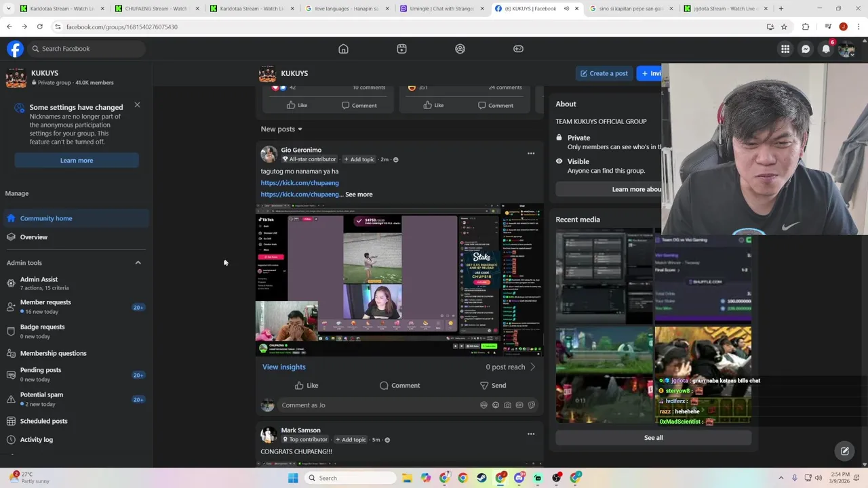This screenshot has height=488, width=868.
Task: Add topic to Mark Samson's post
Action: [x=351, y=440]
